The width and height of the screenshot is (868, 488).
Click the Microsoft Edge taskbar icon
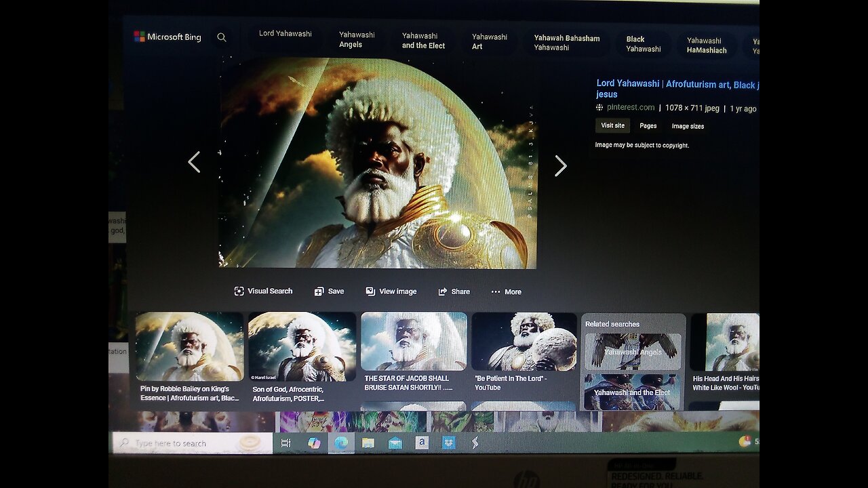tap(341, 443)
